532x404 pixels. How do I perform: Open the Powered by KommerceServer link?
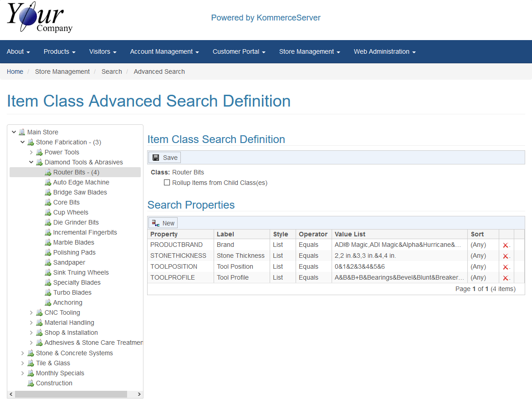pos(266,18)
